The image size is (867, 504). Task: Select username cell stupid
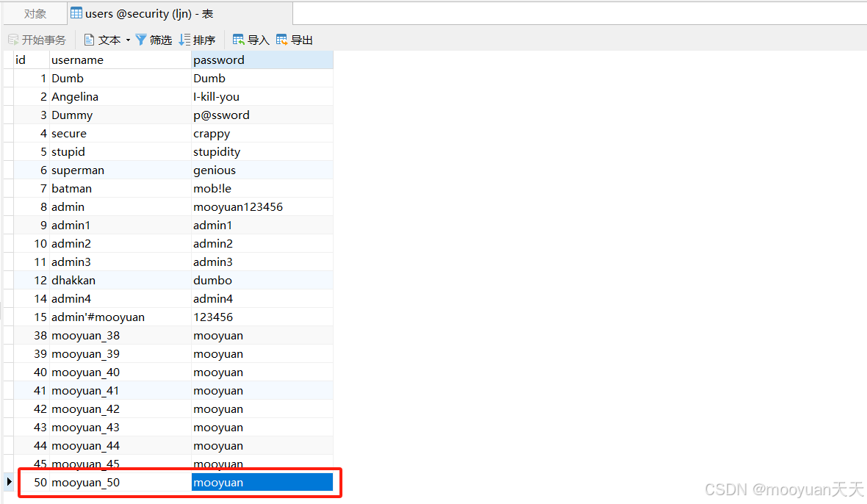click(120, 151)
